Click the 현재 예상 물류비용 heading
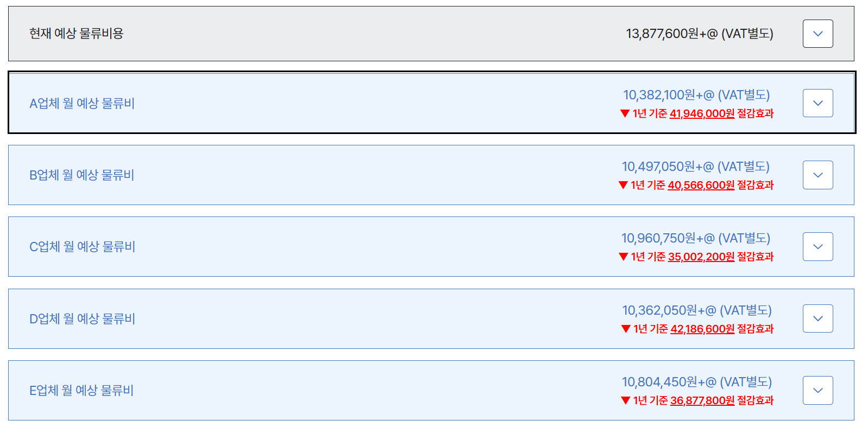 tap(77, 34)
